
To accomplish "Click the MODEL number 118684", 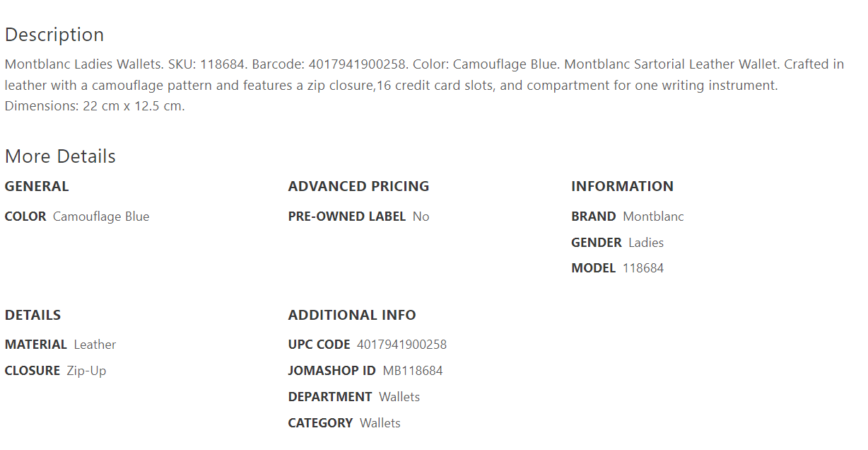I will pos(643,268).
